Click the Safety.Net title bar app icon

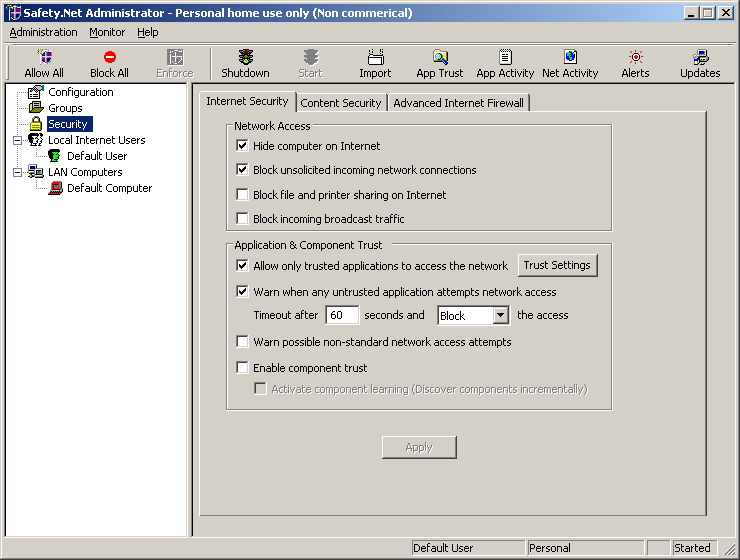[14, 13]
